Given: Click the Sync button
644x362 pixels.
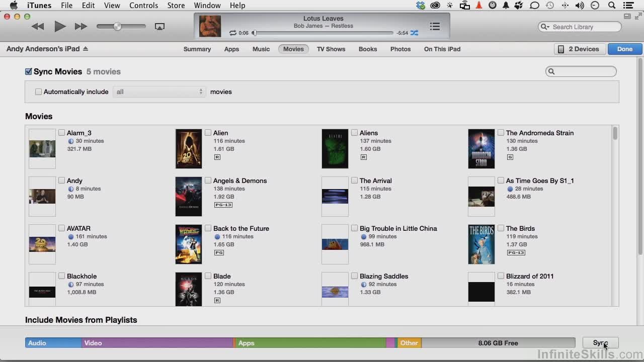Looking at the screenshot, I should pos(600,343).
